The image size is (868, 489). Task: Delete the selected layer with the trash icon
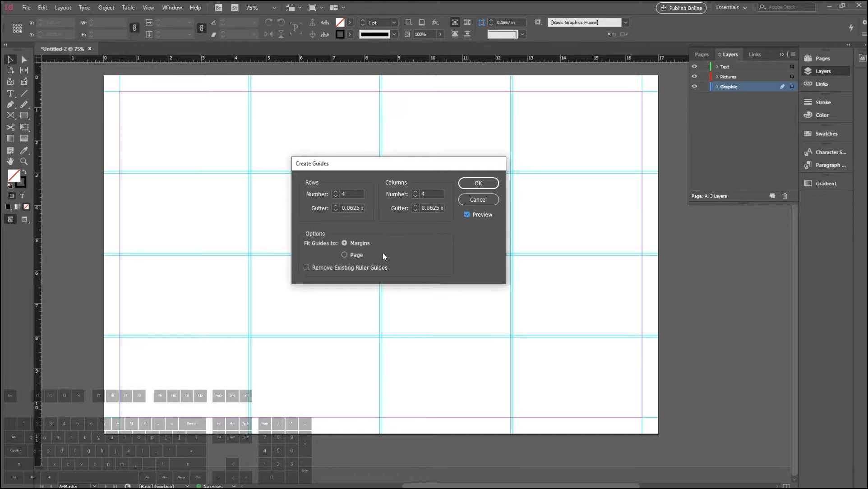coord(785,196)
